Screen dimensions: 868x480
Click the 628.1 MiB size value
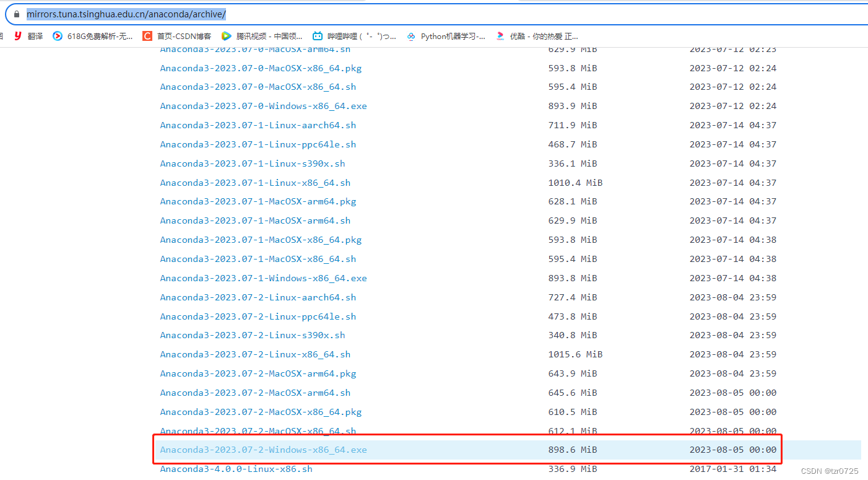pos(573,201)
